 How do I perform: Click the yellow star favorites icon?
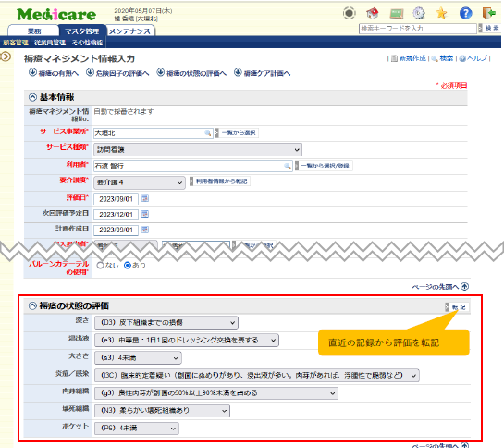[442, 13]
